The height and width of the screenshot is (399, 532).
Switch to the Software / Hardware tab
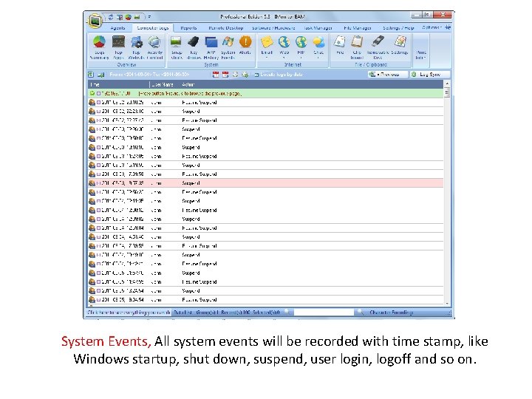(273, 28)
